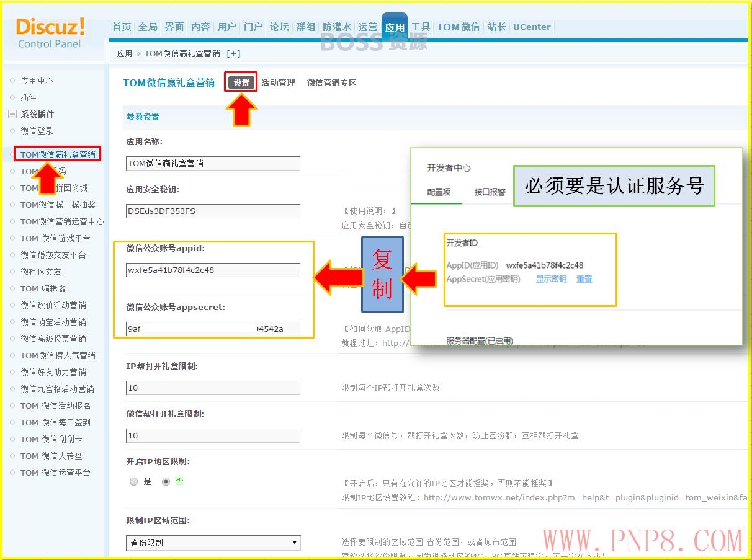The image size is (752, 560).
Task: Open the 全局 top menu
Action: (x=148, y=27)
